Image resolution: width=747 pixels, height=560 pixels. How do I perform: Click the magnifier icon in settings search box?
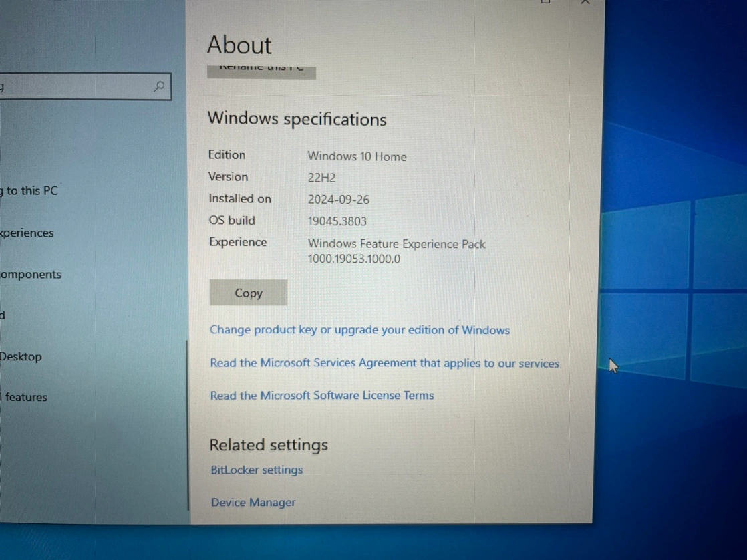click(x=159, y=86)
